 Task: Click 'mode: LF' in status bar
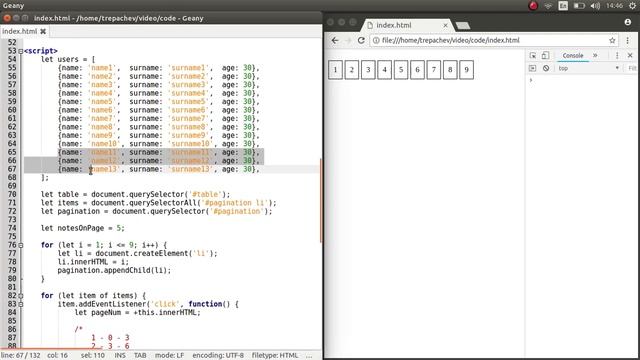(169, 355)
